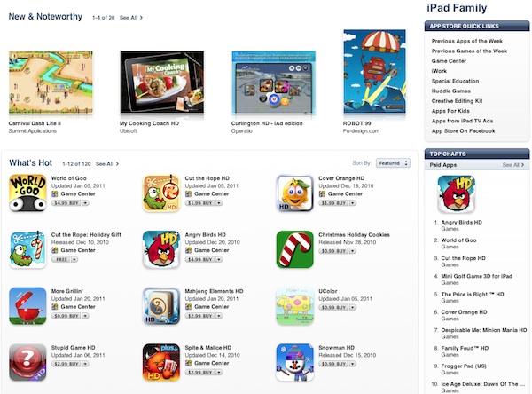
Task: Expand arrow next to World of Goo's $4.99 Buy
Action: pos(85,203)
